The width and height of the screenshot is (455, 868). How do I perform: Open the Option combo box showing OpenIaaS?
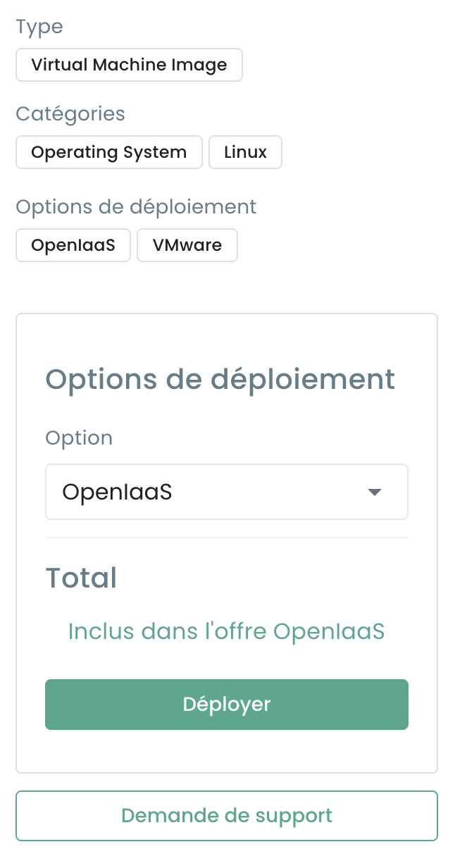pos(211,492)
